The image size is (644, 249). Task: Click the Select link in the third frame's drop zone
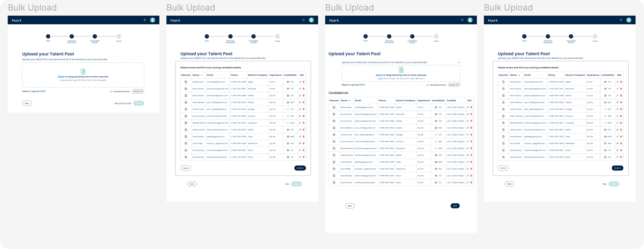coord(379,75)
